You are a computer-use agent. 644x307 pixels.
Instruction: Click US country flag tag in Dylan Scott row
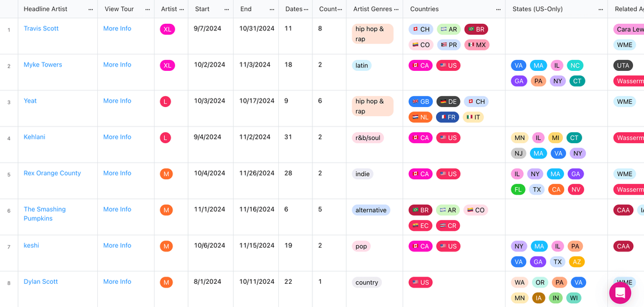[421, 282]
